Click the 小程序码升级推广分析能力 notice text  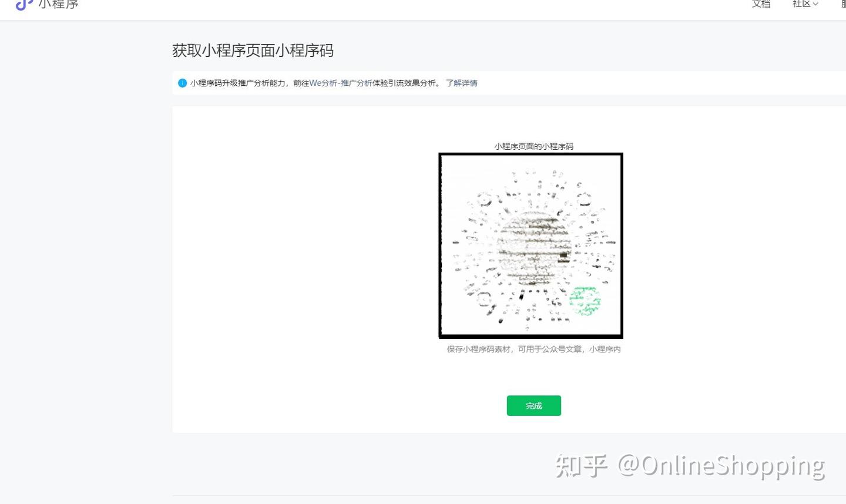(x=238, y=83)
